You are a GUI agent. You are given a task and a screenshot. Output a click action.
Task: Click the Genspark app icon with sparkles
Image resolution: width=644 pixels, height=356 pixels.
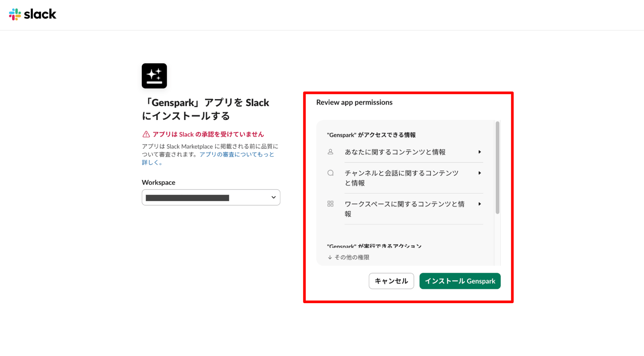pos(154,76)
